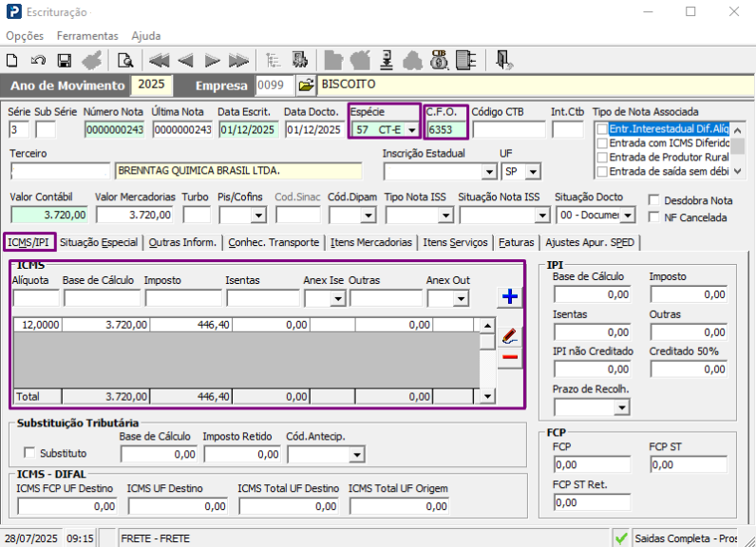Check the NF Cancelada box
This screenshot has width=756, height=547.
(653, 217)
